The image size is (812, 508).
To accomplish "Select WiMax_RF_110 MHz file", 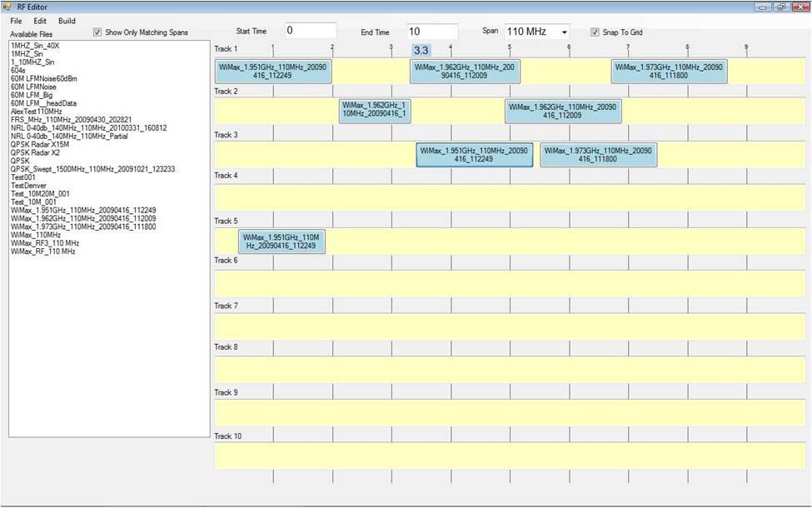I will click(43, 252).
